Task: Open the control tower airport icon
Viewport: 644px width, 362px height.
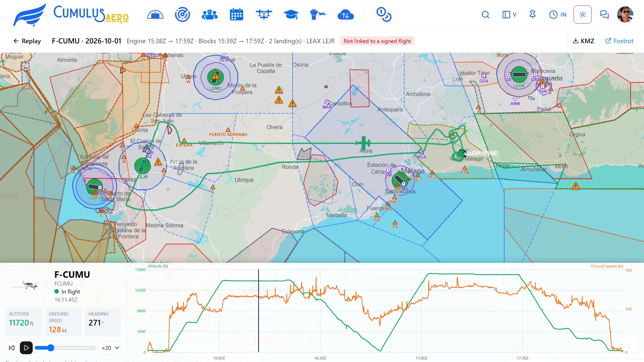Action: point(318,15)
